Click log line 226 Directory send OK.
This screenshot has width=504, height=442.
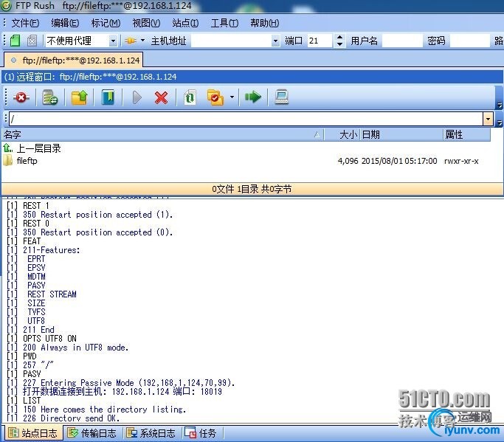pyautogui.click(x=63, y=418)
